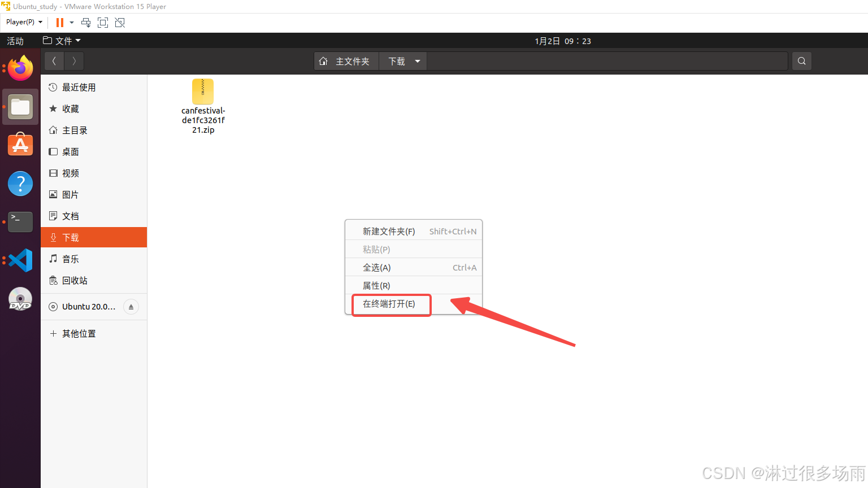Open Terminal from the dock

[20, 222]
